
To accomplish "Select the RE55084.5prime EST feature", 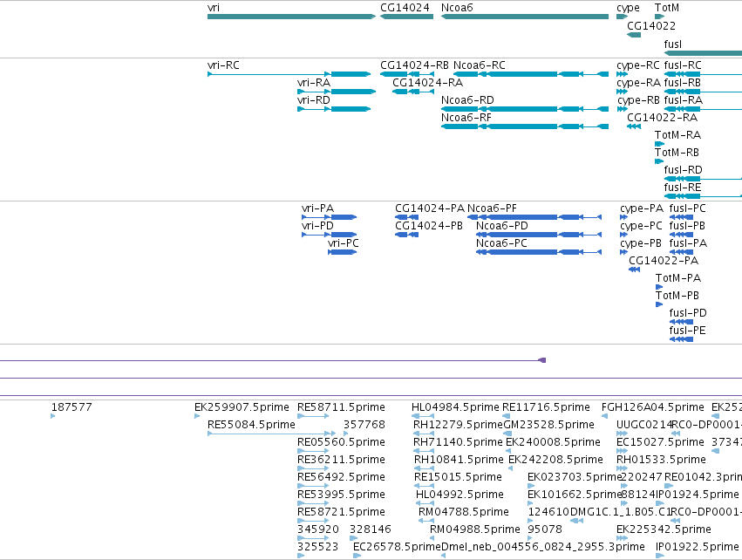I will 271,434.
